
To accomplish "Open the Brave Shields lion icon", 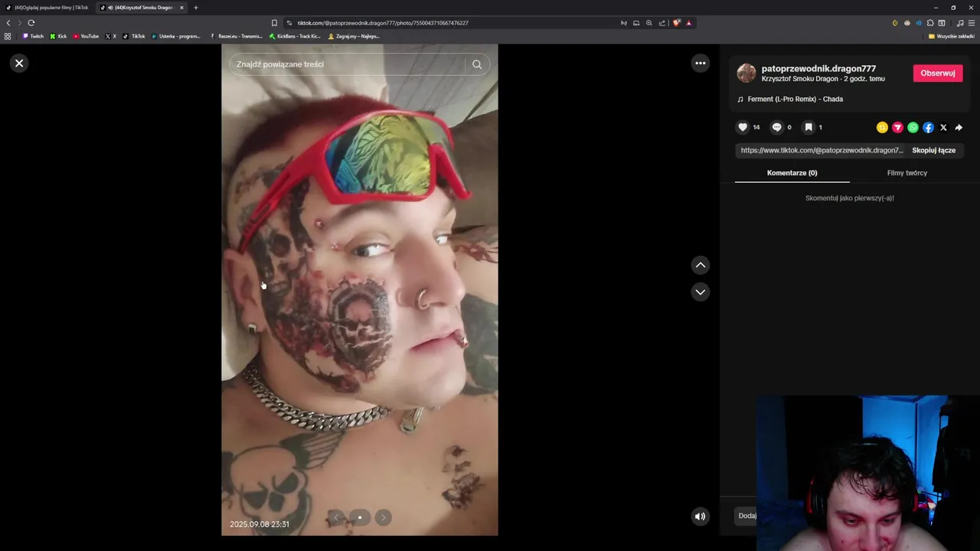I will 676,23.
